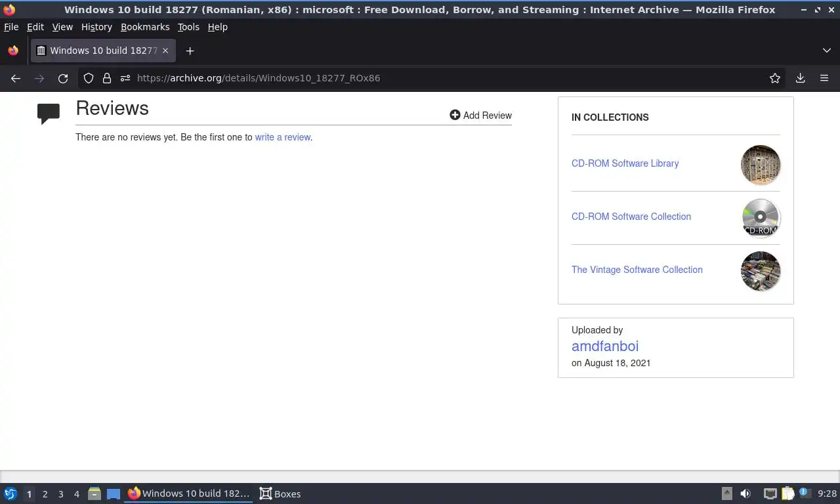Viewport: 840px width, 504px height.
Task: Go back with the browser back arrow
Action: (x=16, y=78)
